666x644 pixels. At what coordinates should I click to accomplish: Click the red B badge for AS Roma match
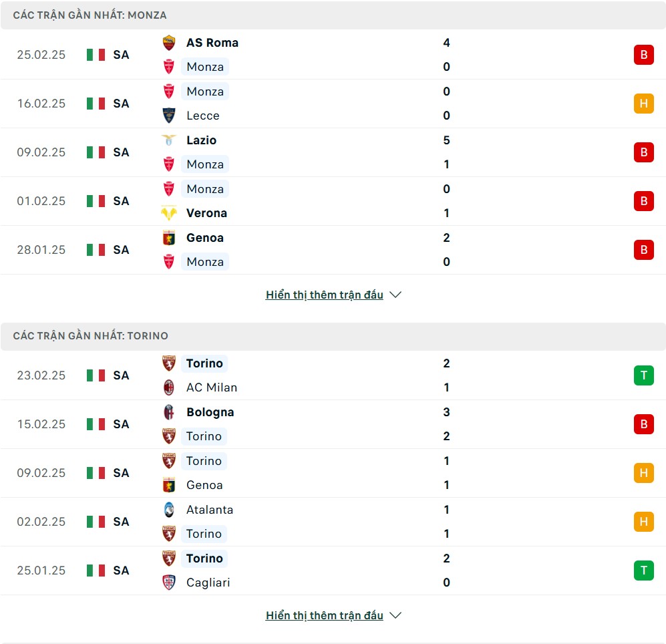click(643, 55)
